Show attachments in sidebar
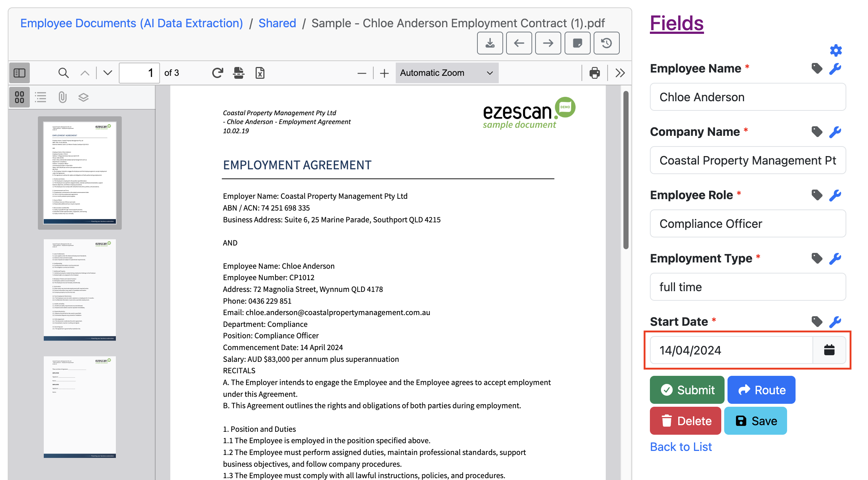The height and width of the screenshot is (480, 868). pos(62,97)
